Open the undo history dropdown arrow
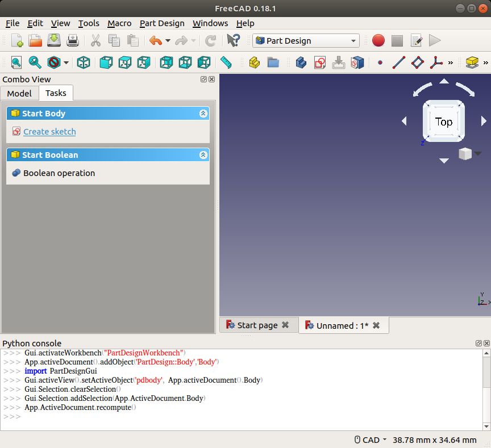This screenshot has height=448, width=491. (168, 41)
